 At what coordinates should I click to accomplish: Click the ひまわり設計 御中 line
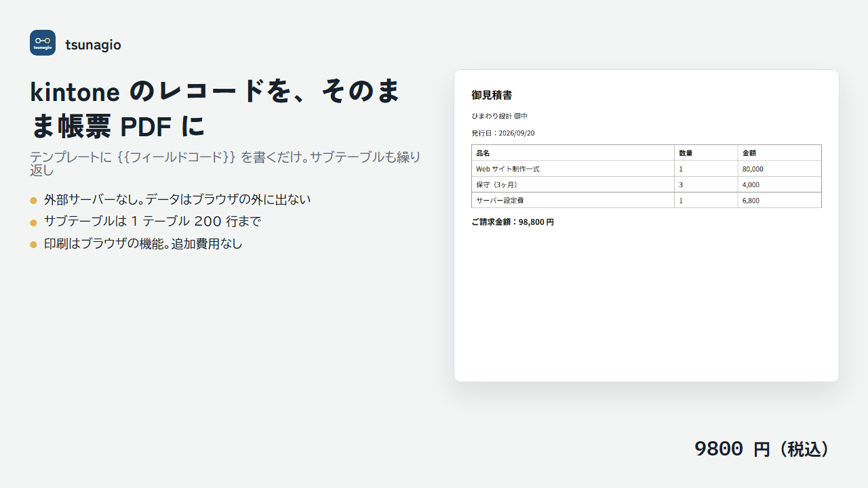(x=499, y=117)
